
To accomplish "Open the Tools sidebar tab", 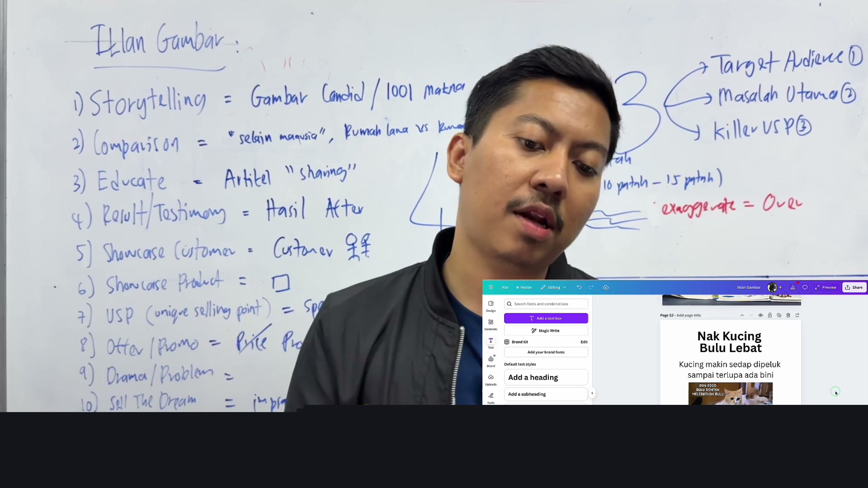I will (x=491, y=398).
